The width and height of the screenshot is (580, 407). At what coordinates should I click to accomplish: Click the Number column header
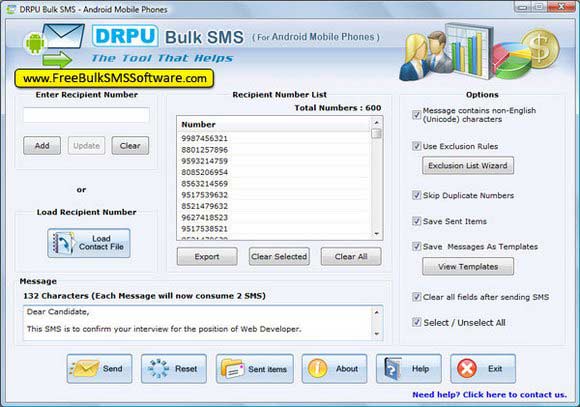point(274,124)
